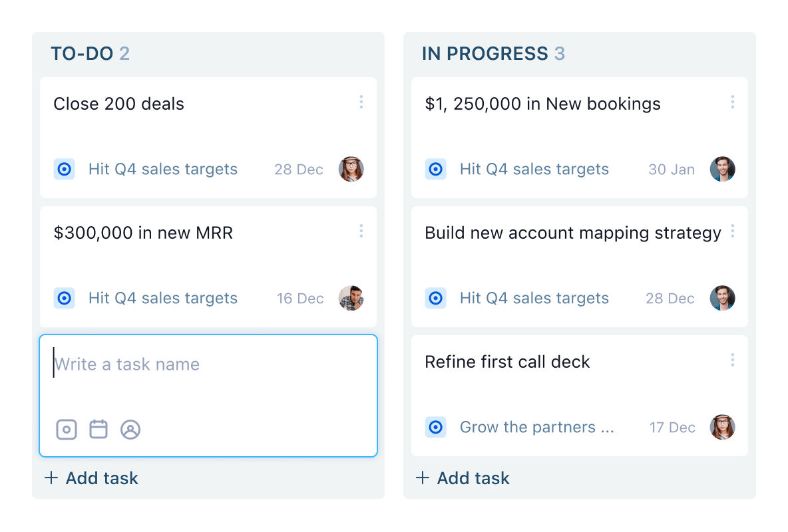
Task: Open the Hit Q4 sales targets goal link
Action: [x=162, y=169]
